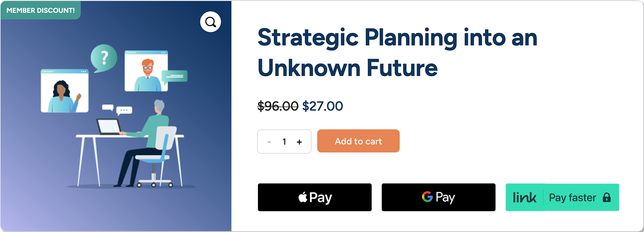Increase quantity with the plus button
The height and width of the screenshot is (232, 644).
(x=299, y=142)
